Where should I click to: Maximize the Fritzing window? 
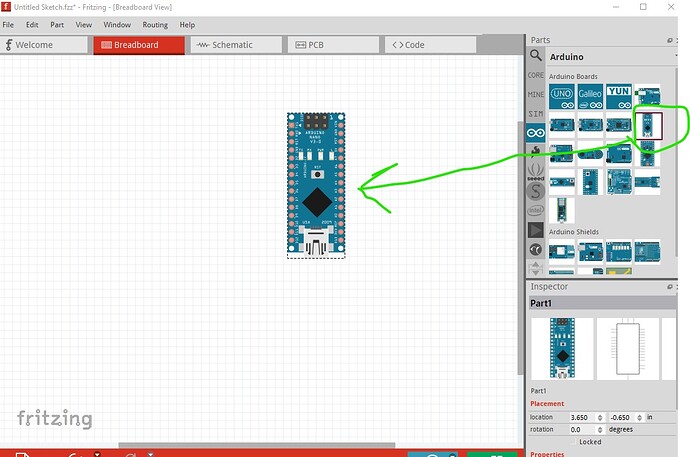pos(643,7)
